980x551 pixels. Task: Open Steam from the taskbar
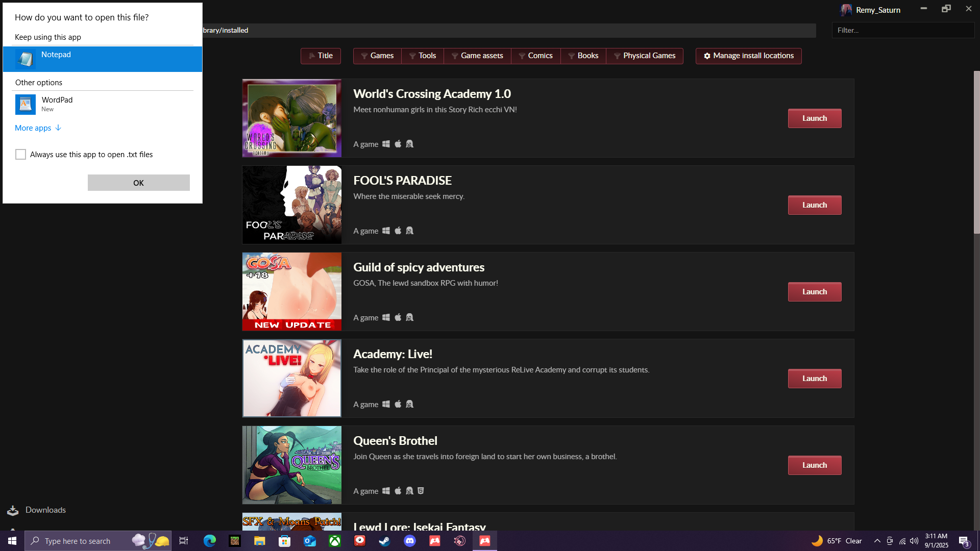384,541
